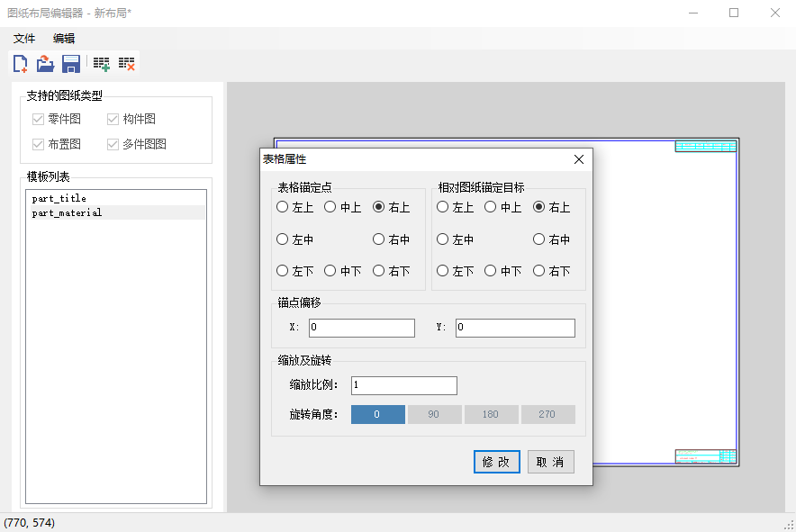Set rotation angle to 90
This screenshot has width=796, height=532.
tap(434, 415)
